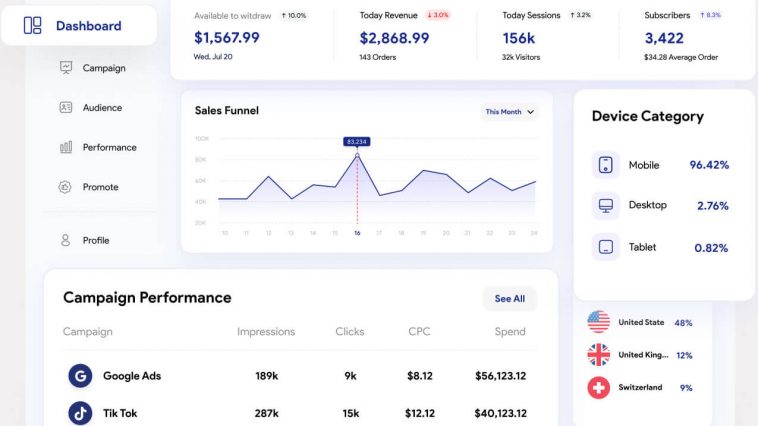Click Google Ads 189k impressions
The width and height of the screenshot is (758, 426).
tap(266, 376)
